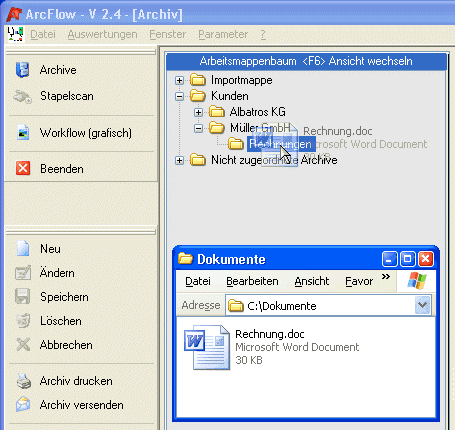This screenshot has height=430, width=455.
Task: Expand the Albatros KG folder
Action: pyautogui.click(x=198, y=112)
